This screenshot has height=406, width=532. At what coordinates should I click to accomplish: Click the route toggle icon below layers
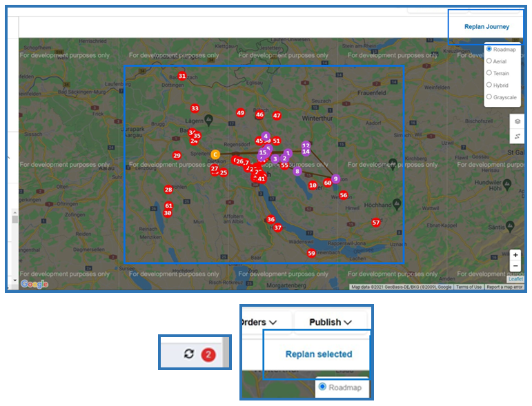pyautogui.click(x=517, y=136)
